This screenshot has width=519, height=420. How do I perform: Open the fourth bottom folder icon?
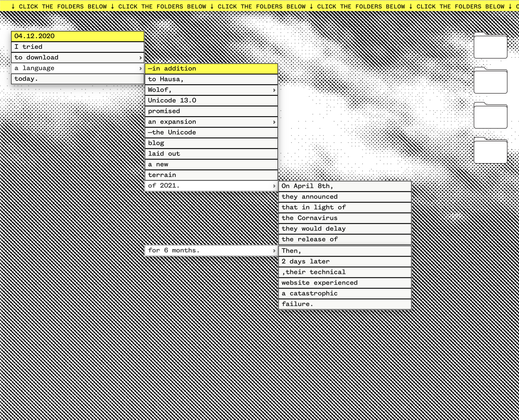pos(490,151)
